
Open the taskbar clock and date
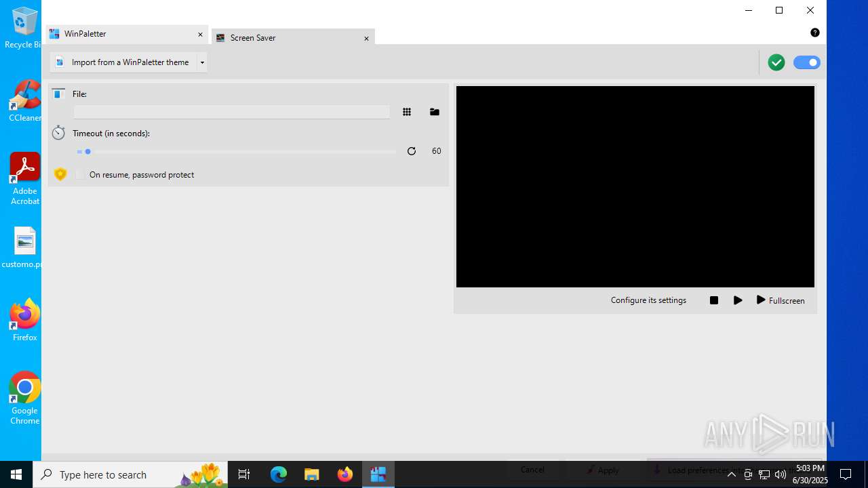coord(810,474)
